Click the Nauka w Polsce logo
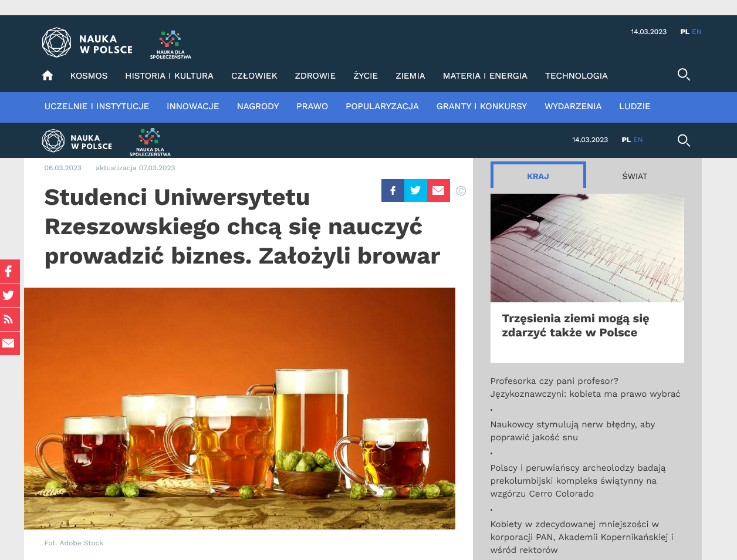Image resolution: width=737 pixels, height=560 pixels. tap(87, 43)
